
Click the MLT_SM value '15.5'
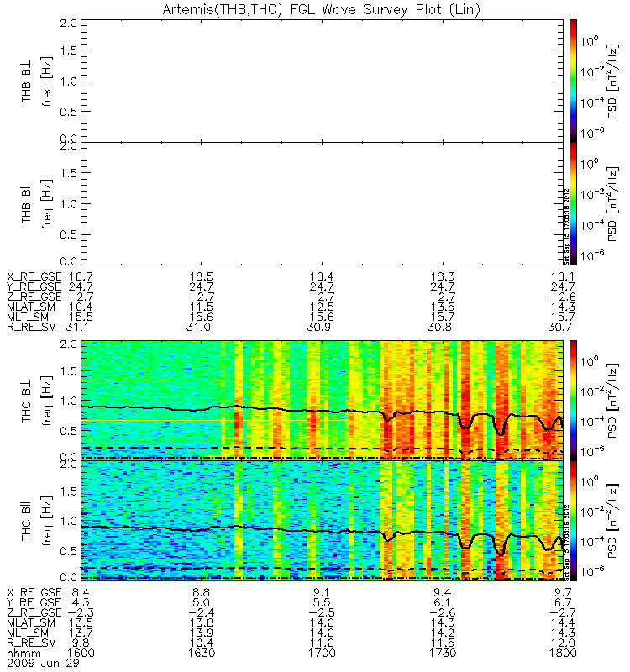click(x=81, y=318)
